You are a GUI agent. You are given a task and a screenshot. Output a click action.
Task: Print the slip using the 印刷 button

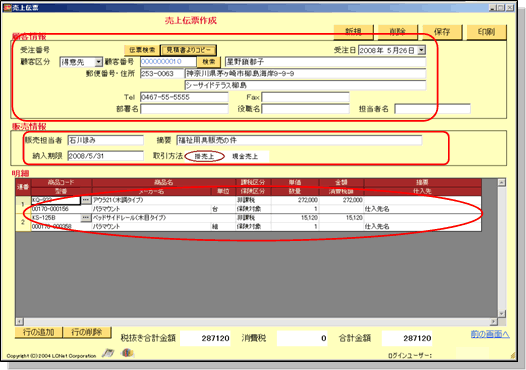486,32
